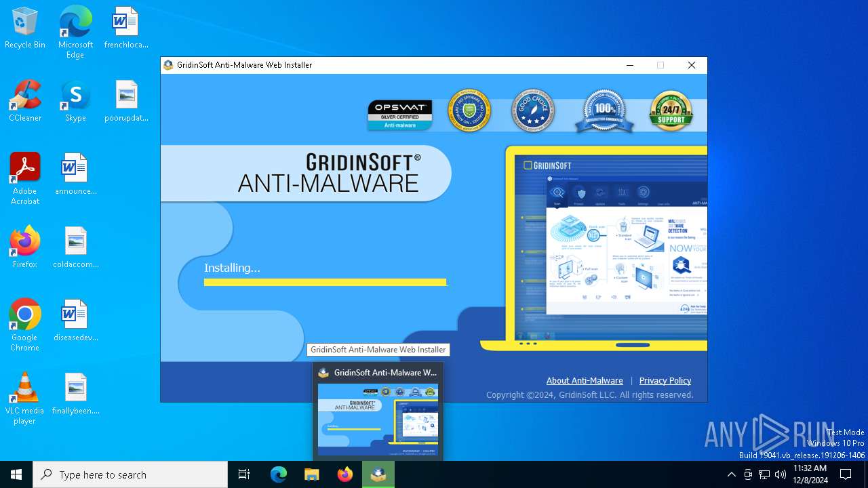The image size is (868, 488).
Task: Open File Explorer from the taskbar
Action: 312,474
